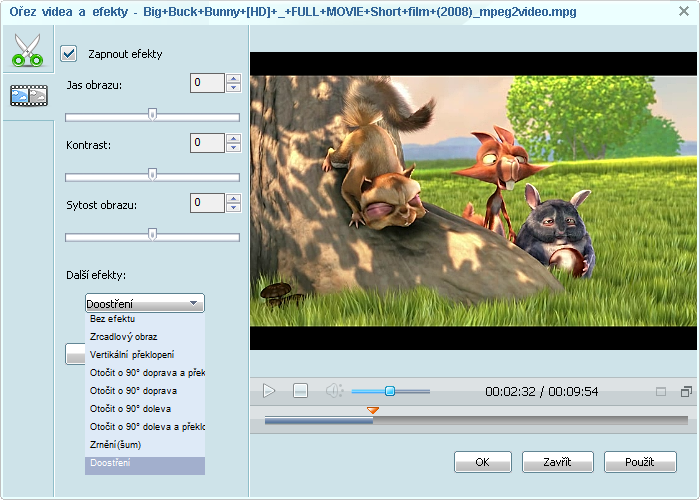Increase Sytost obrazu with up arrow
This screenshot has width=700, height=500.
coord(233,198)
